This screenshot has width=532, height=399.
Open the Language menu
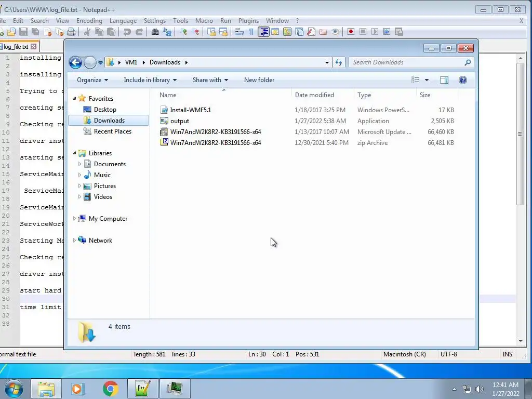[123, 21]
